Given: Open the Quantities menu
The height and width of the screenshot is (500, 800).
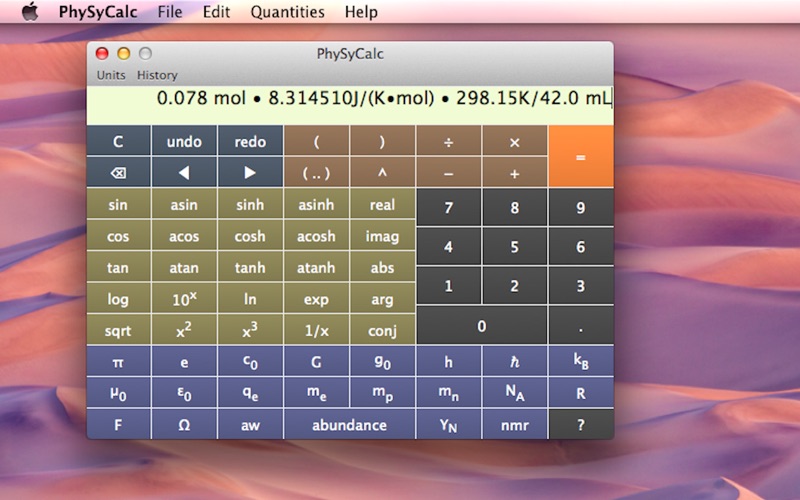Looking at the screenshot, I should (x=287, y=11).
